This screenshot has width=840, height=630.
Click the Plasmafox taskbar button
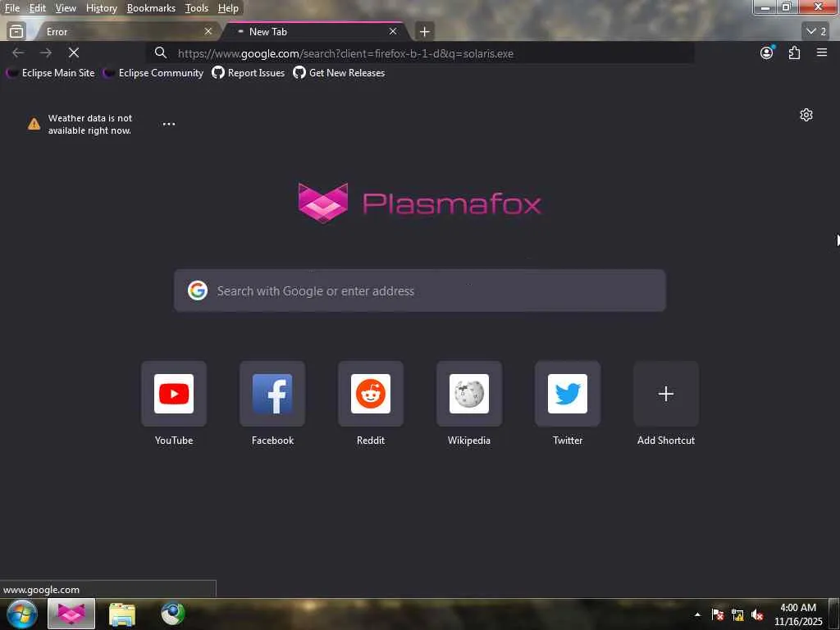click(71, 614)
